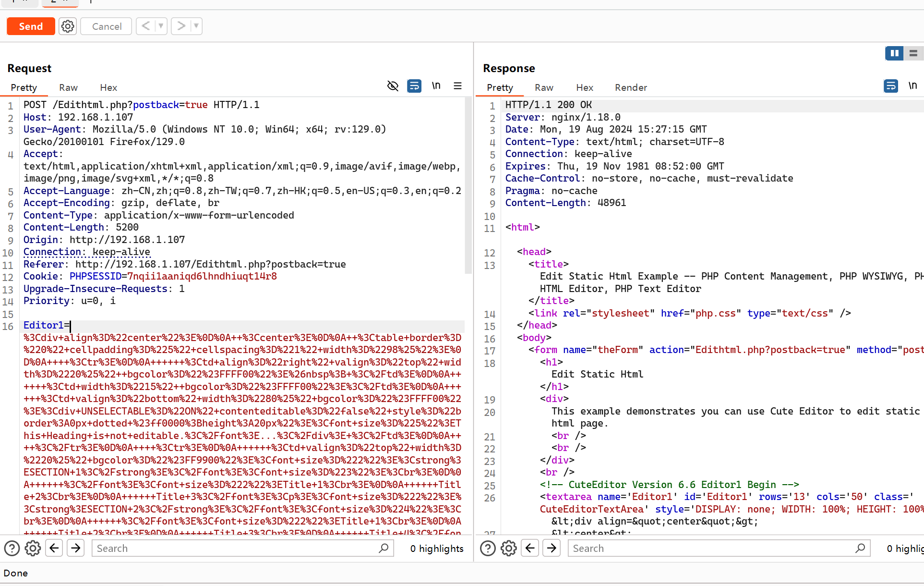Click 'Content-Length: 5200' in Request

tap(81, 228)
